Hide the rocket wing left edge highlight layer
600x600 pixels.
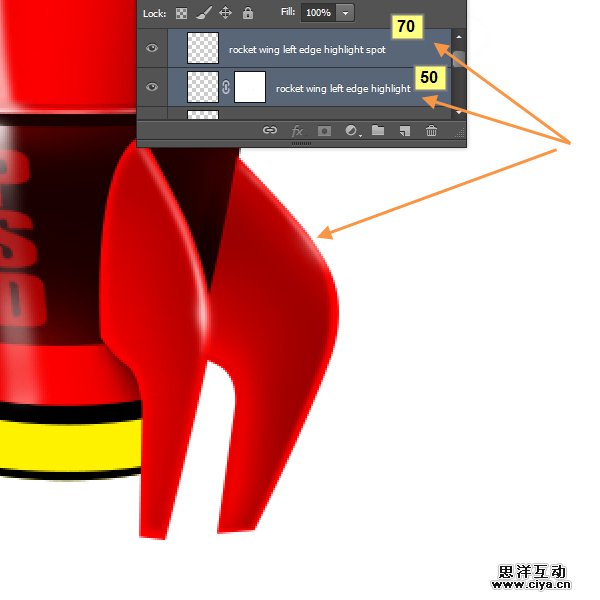click(x=152, y=87)
